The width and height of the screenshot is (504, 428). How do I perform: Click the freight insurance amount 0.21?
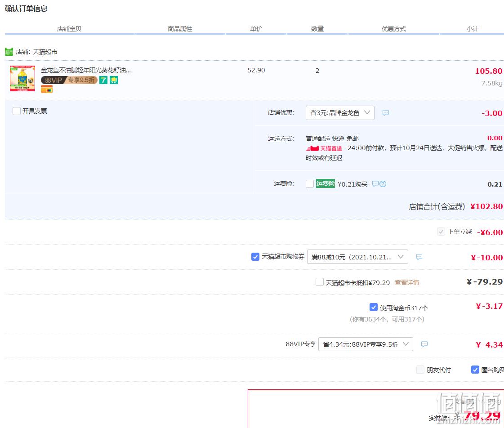pos(495,184)
